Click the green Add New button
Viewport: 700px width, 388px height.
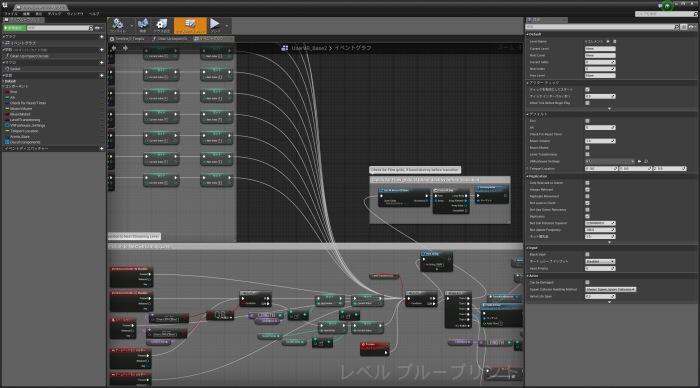(x=14, y=28)
